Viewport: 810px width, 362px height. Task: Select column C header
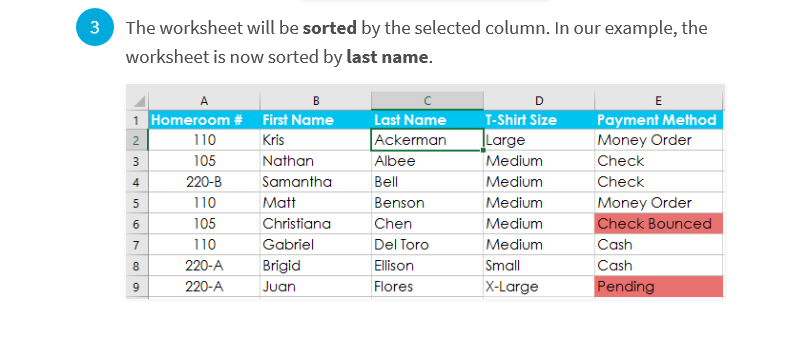coord(427,101)
